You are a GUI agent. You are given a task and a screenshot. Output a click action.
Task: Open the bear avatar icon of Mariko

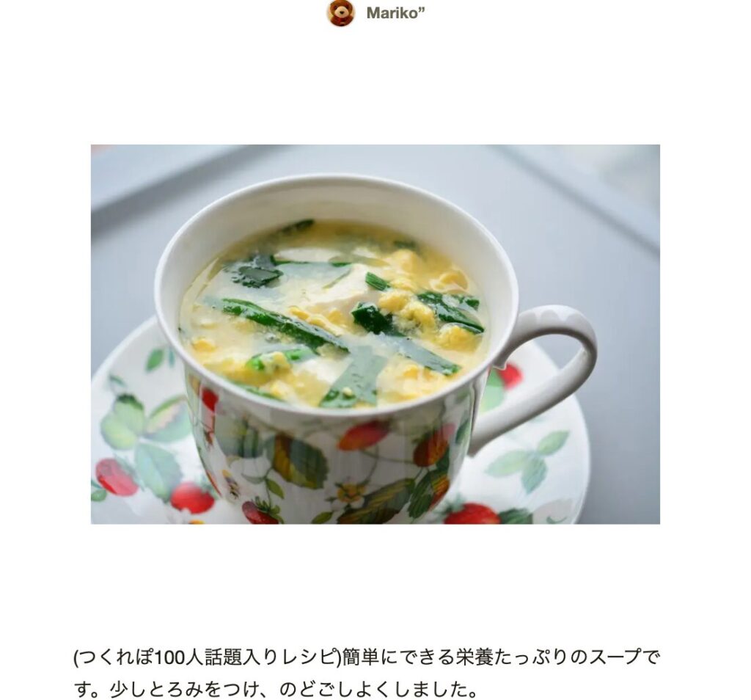pos(340,13)
